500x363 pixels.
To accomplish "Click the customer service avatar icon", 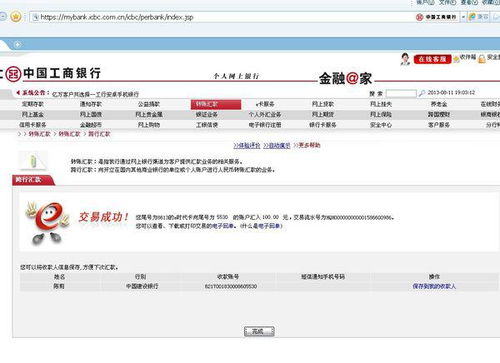I will (x=405, y=59).
